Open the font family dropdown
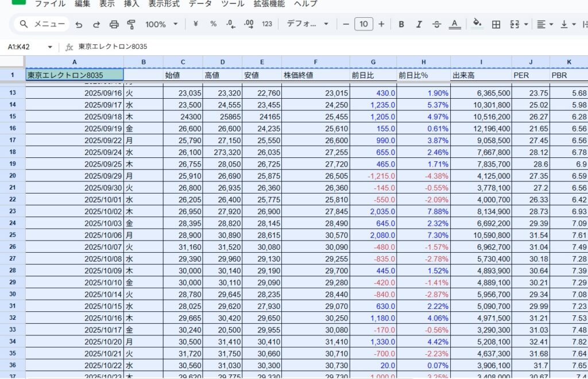The image size is (588, 379). click(307, 24)
